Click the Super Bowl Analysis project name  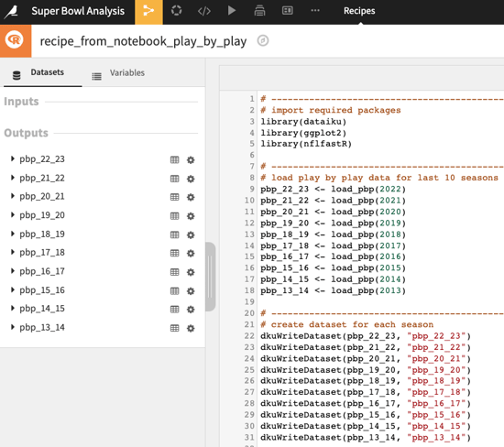(x=78, y=11)
